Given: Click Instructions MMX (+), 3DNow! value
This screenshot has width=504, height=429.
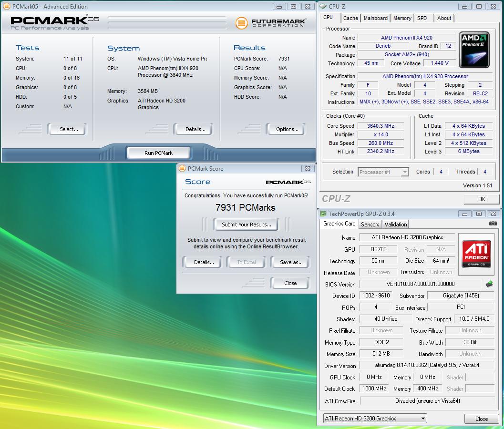Looking at the screenshot, I should pos(425,102).
